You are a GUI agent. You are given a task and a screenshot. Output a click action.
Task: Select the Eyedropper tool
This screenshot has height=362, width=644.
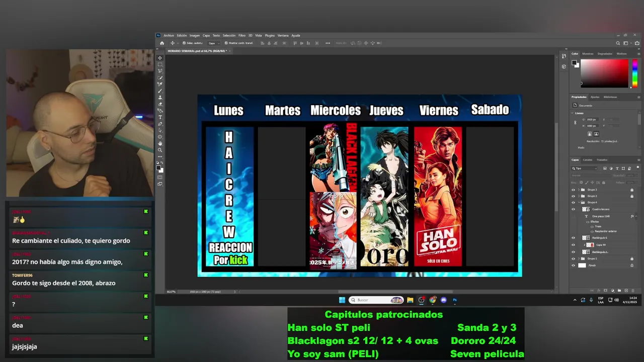point(160,84)
